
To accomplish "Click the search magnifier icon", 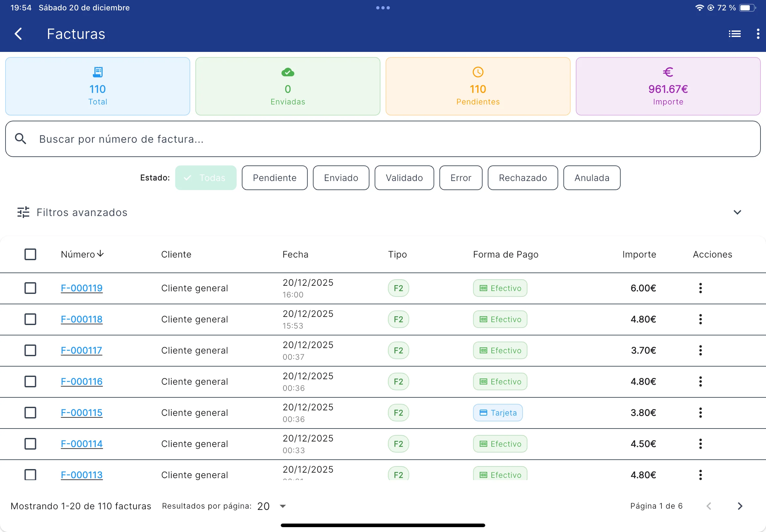I will [21, 139].
